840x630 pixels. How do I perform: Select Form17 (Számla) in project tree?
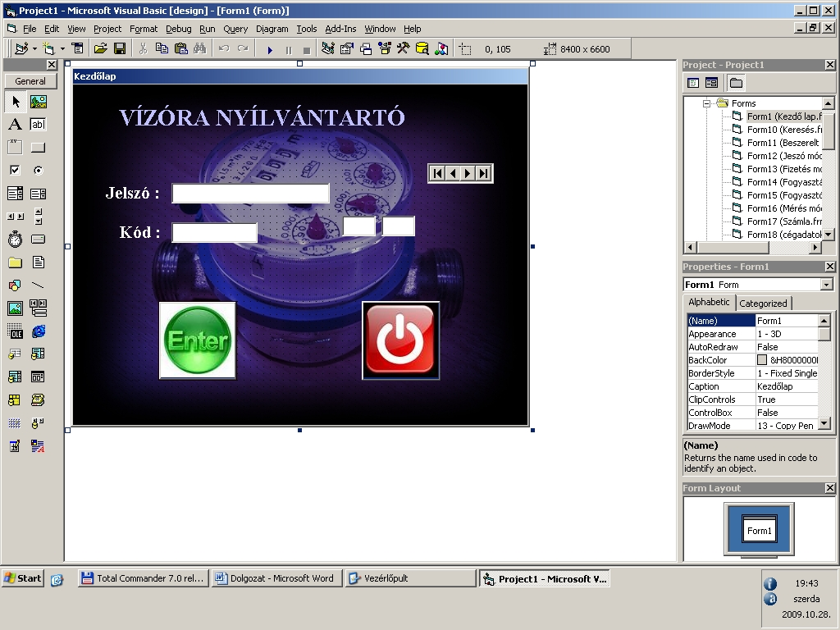click(784, 221)
